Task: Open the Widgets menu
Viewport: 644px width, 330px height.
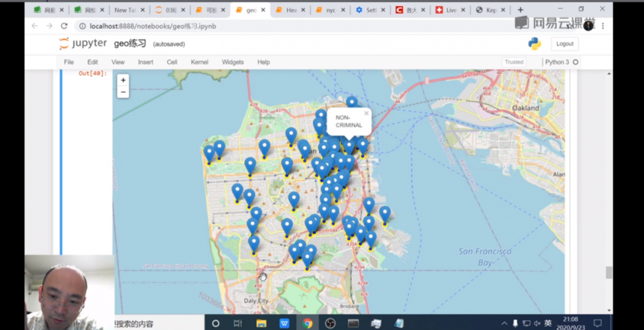Action: click(233, 62)
